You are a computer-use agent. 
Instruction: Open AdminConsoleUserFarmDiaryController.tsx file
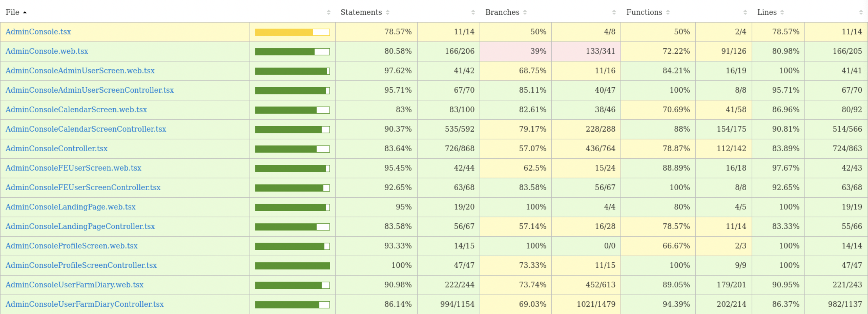point(84,304)
